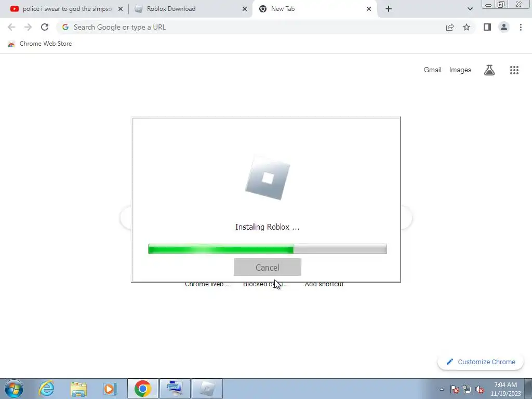532x399 pixels.
Task: Open Chrome Web Store bookmark
Action: (x=39, y=44)
